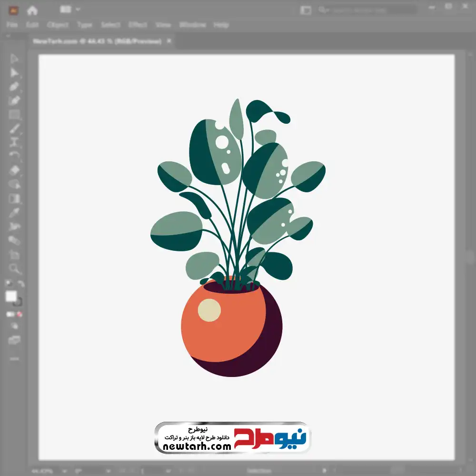Select the Zoom magnifier tool
This screenshot has width=476, height=476.
pyautogui.click(x=14, y=268)
